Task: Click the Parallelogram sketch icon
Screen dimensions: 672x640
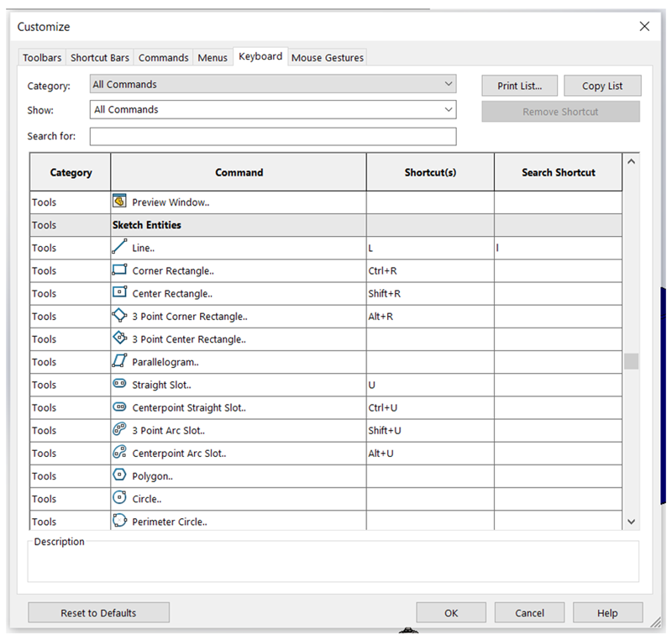Action: point(119,362)
